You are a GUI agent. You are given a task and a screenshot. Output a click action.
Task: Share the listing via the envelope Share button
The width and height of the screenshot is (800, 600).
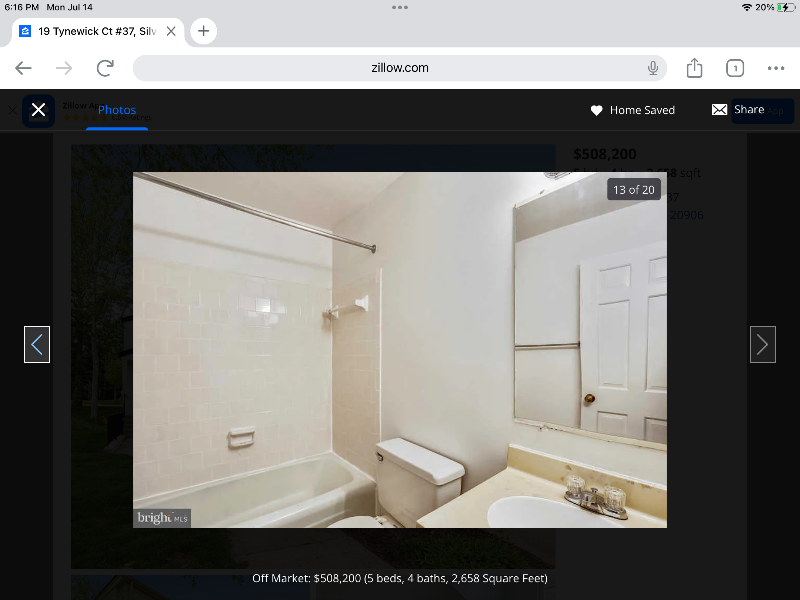point(738,110)
